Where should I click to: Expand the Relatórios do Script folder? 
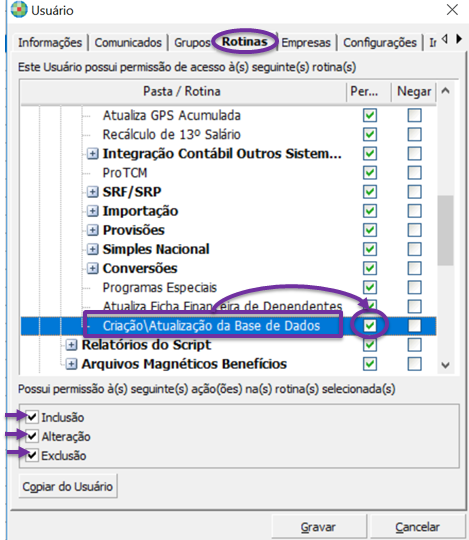(71, 345)
